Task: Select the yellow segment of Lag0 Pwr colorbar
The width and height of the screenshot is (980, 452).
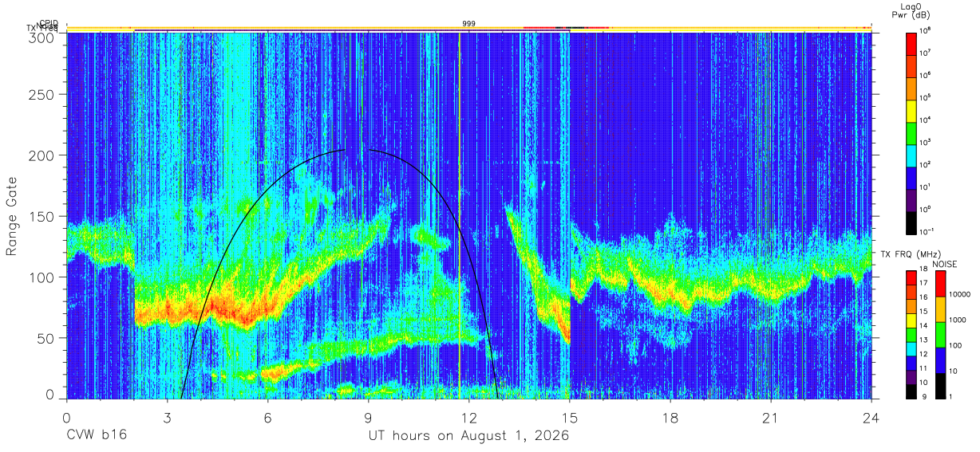Action: 911,110
